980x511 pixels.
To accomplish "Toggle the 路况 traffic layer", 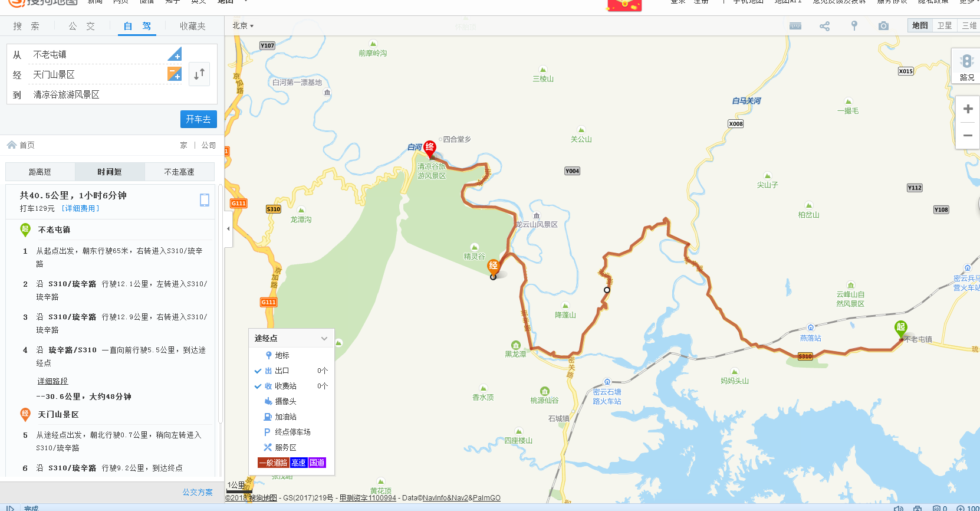I will pyautogui.click(x=966, y=66).
